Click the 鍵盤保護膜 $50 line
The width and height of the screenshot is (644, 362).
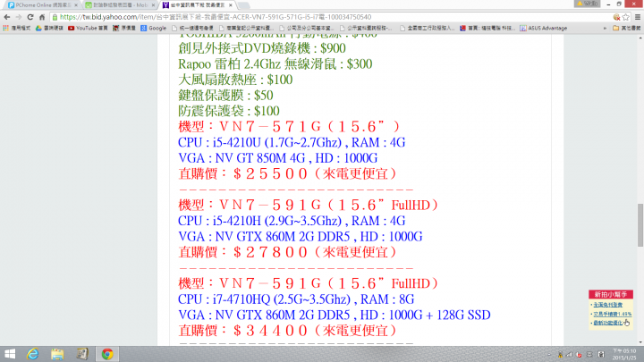pos(225,96)
